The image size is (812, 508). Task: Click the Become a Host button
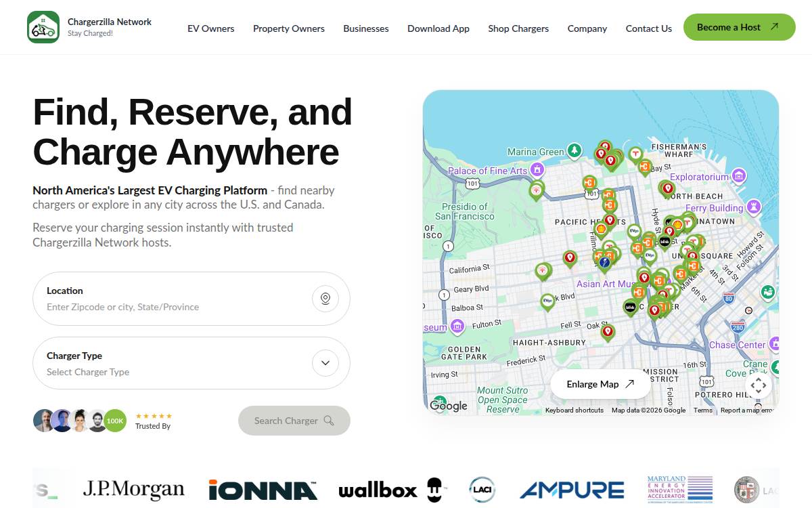(x=740, y=27)
